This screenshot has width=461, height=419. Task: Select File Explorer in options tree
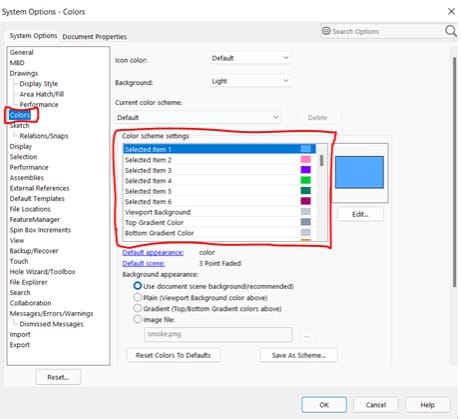(x=28, y=282)
